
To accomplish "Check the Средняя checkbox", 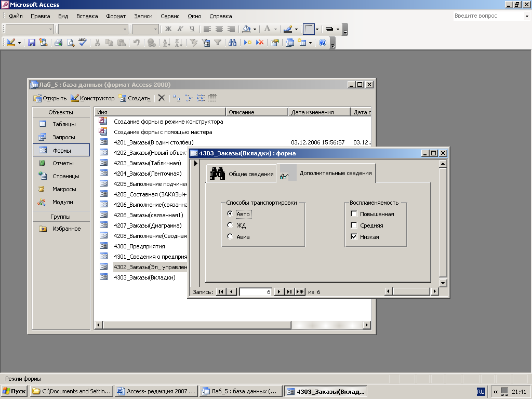I will point(354,225).
